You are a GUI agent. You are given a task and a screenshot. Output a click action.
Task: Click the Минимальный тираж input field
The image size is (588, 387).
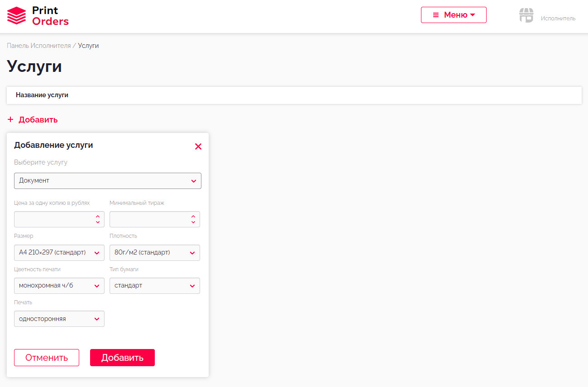click(x=149, y=219)
